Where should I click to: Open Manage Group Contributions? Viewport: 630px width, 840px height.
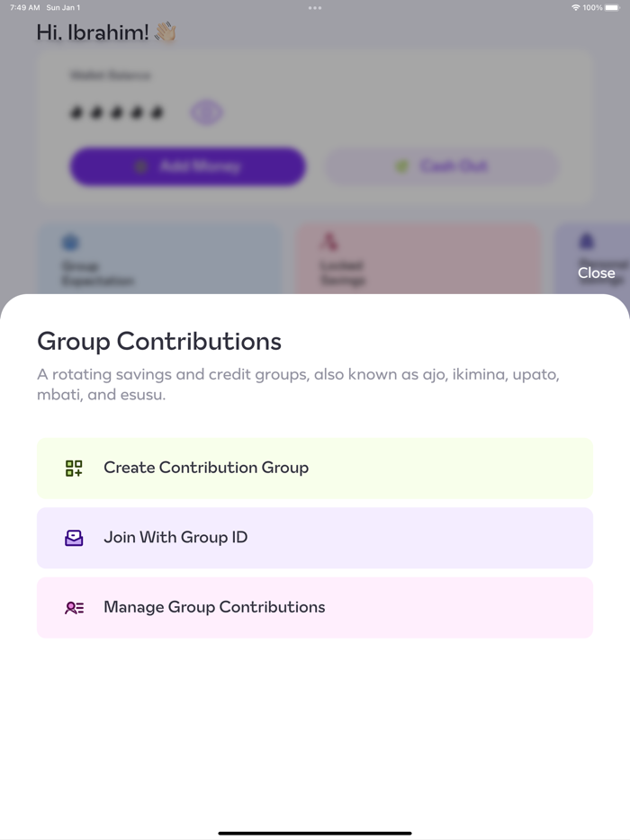tap(315, 607)
